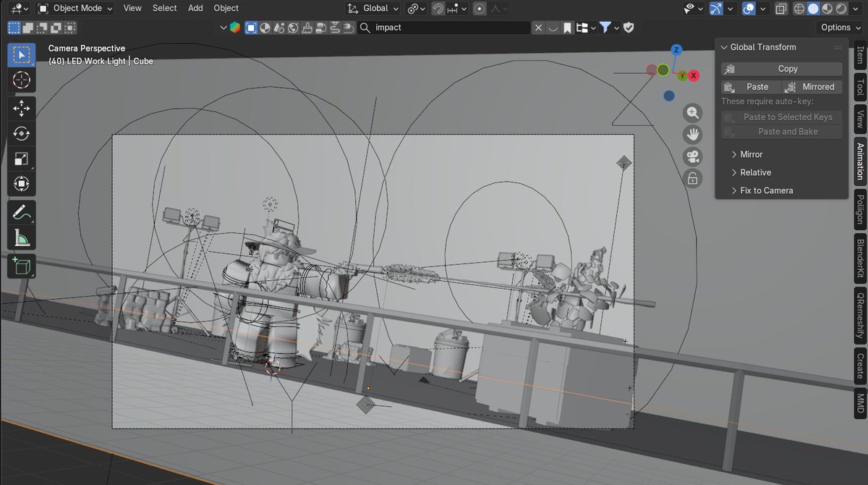Clear the impact search with X
The height and width of the screenshot is (485, 868).
point(538,28)
